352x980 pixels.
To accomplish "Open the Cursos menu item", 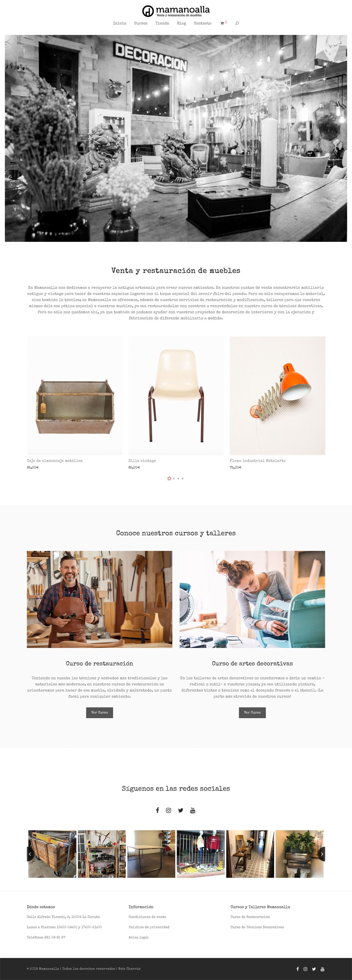I will (141, 23).
